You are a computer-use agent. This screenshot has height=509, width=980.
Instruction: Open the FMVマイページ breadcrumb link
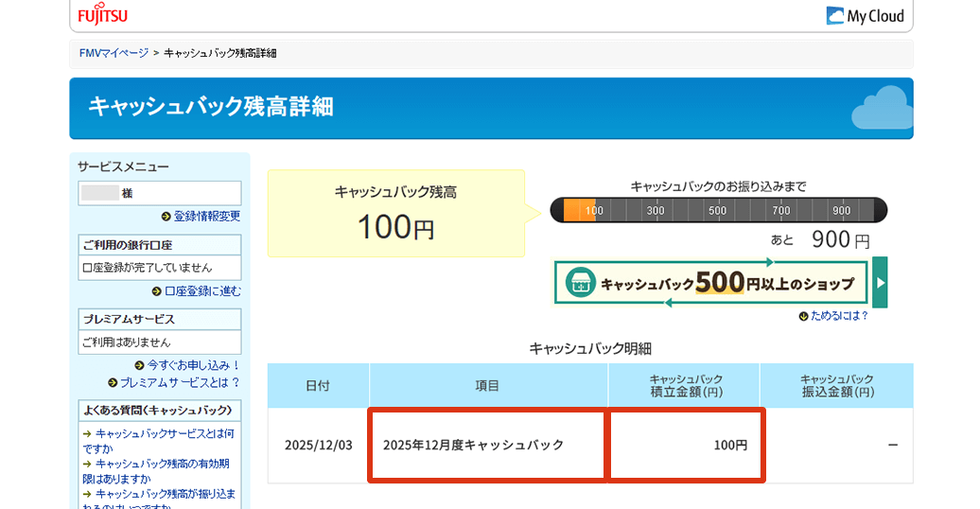pos(114,53)
